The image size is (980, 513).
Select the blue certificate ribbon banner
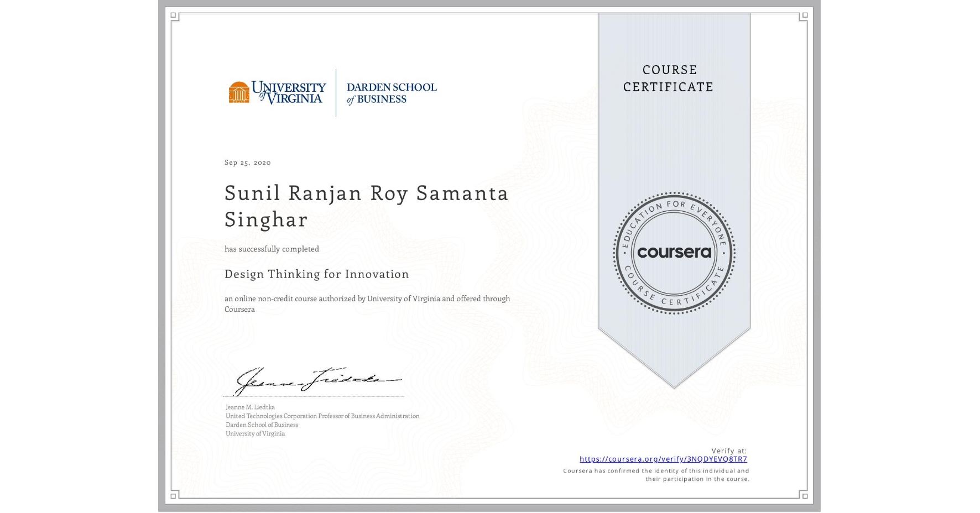pyautogui.click(x=674, y=166)
